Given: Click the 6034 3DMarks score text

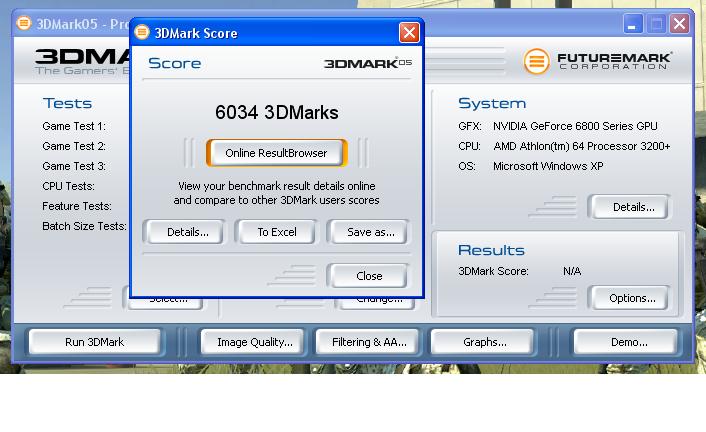Looking at the screenshot, I should [x=276, y=113].
